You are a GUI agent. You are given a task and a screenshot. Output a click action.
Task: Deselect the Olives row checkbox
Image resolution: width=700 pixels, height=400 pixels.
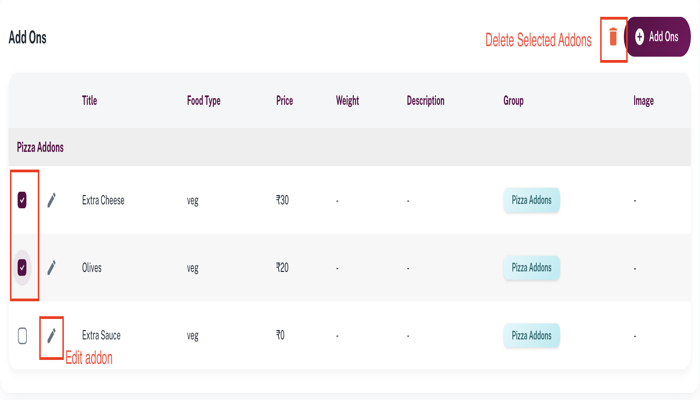[x=23, y=268]
